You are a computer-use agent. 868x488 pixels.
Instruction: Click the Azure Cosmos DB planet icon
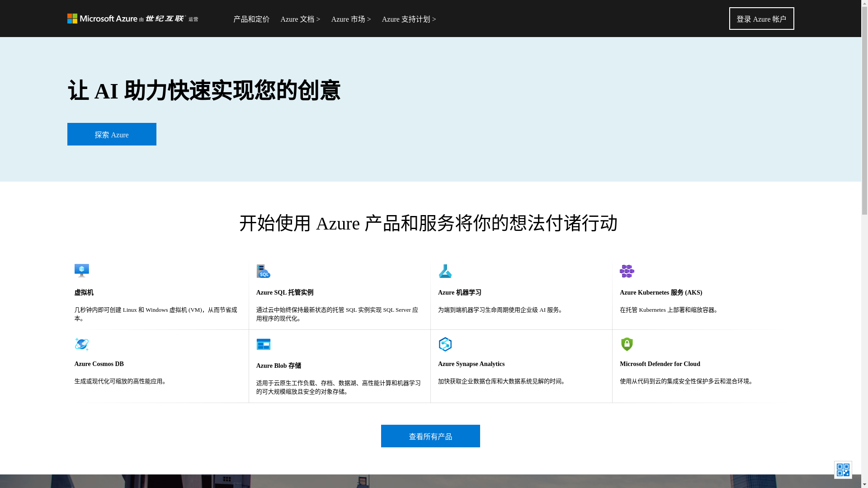(82, 344)
